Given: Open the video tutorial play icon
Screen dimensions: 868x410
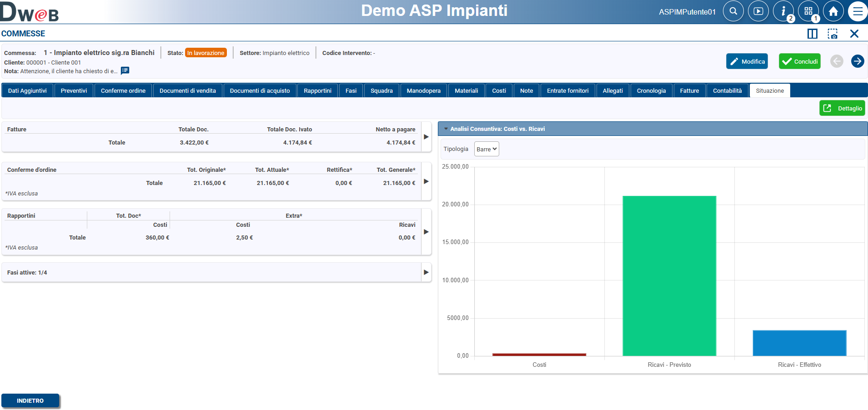Looking at the screenshot, I should pyautogui.click(x=758, y=11).
